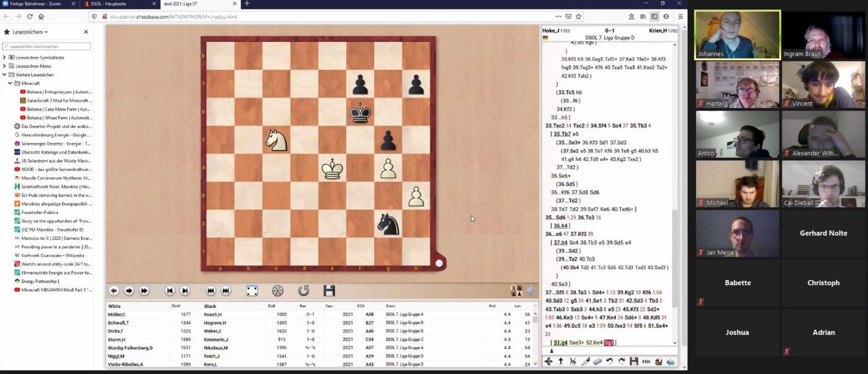Image resolution: width=868 pixels, height=374 pixels.
Task: Click the floppy disk save icon below the board
Action: [329, 291]
